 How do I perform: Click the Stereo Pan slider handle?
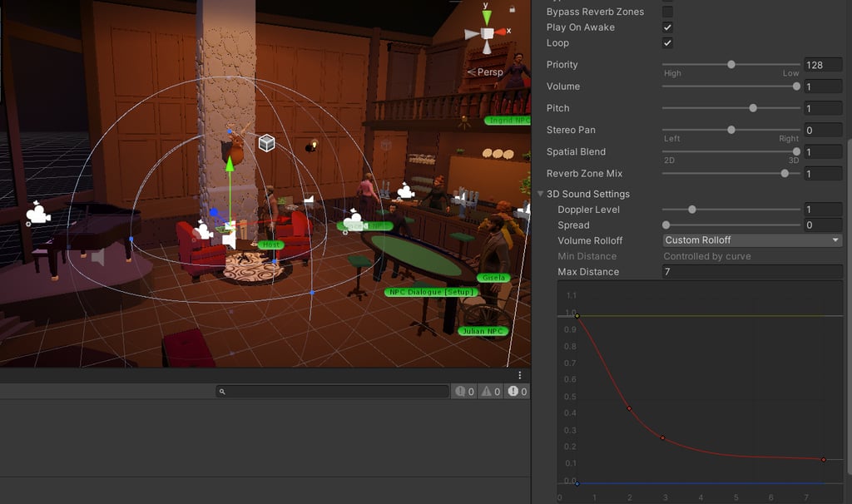[x=731, y=130]
